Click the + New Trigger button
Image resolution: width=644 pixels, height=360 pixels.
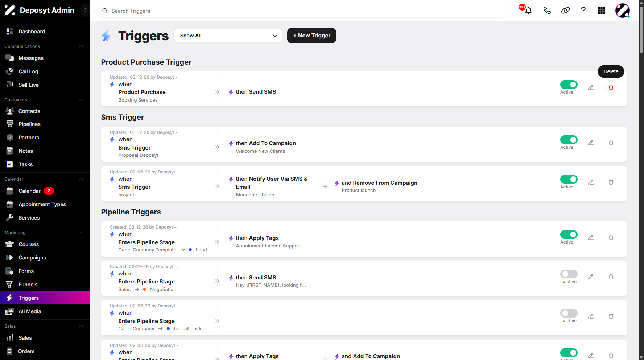(311, 36)
